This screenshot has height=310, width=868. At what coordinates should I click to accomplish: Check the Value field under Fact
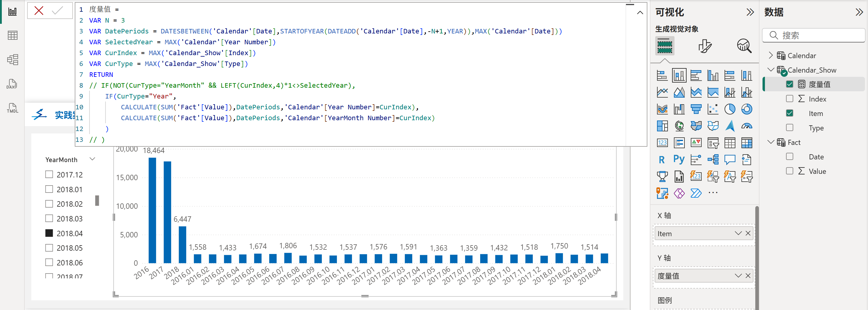click(790, 171)
